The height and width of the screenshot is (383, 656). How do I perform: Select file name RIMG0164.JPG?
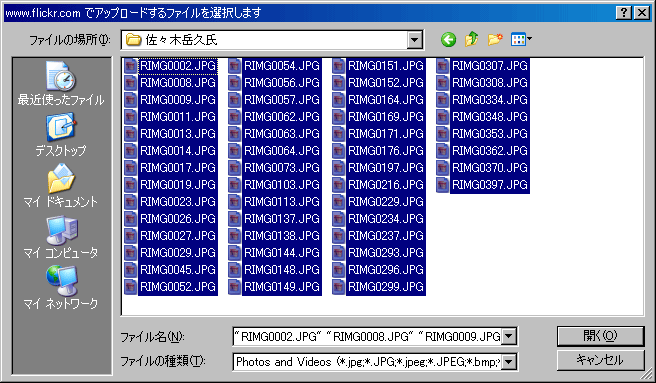pos(386,100)
